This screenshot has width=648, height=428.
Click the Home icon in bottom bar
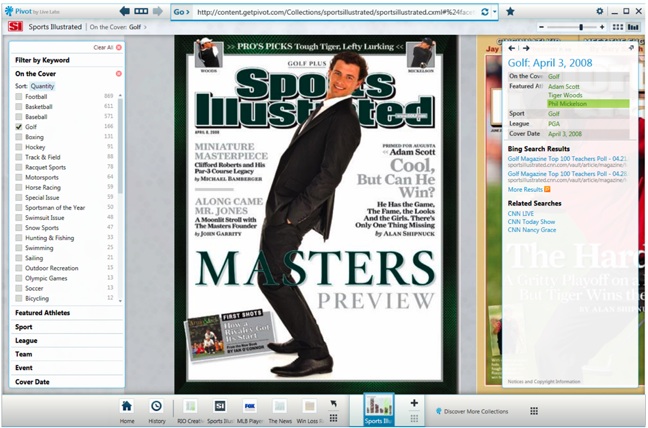click(x=127, y=407)
